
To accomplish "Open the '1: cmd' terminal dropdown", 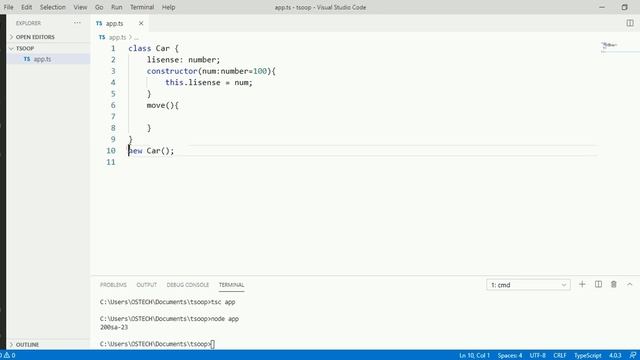I will pos(528,285).
